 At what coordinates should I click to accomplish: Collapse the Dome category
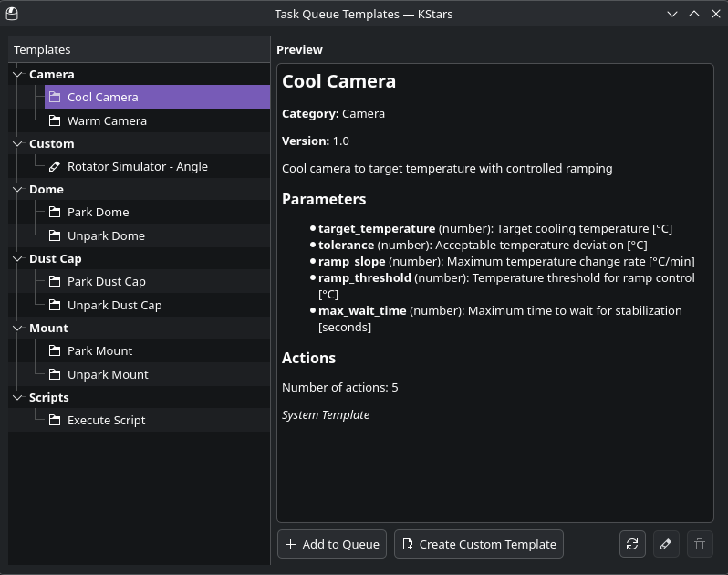[17, 189]
